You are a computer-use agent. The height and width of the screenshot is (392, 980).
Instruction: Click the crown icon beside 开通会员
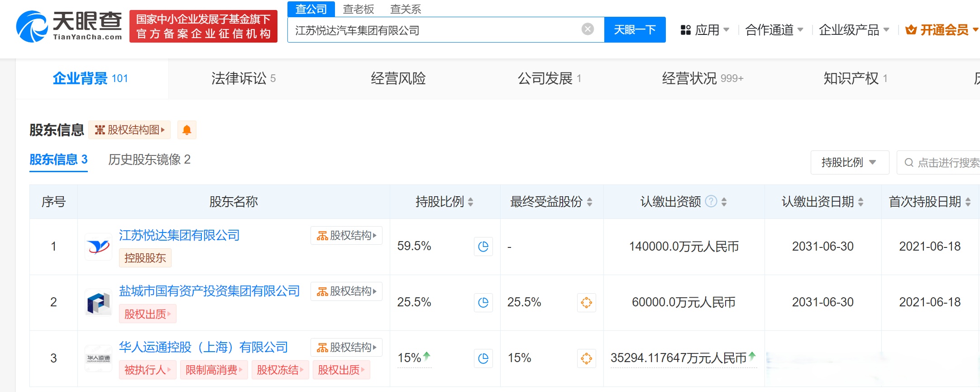[911, 30]
